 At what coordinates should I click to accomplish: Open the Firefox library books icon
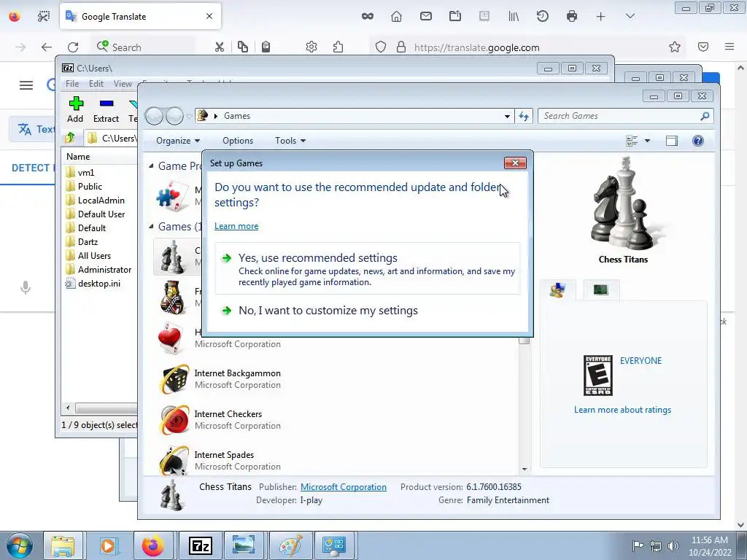pyautogui.click(x=514, y=17)
